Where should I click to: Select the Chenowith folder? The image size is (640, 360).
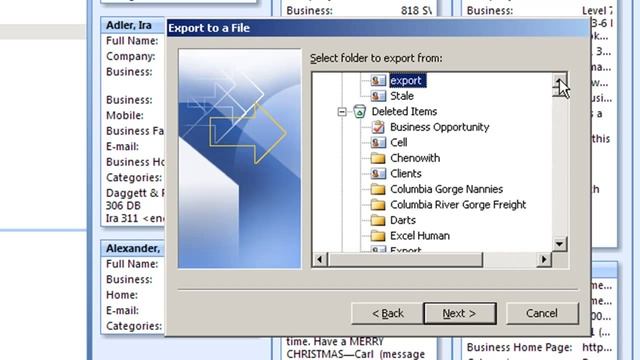point(415,158)
